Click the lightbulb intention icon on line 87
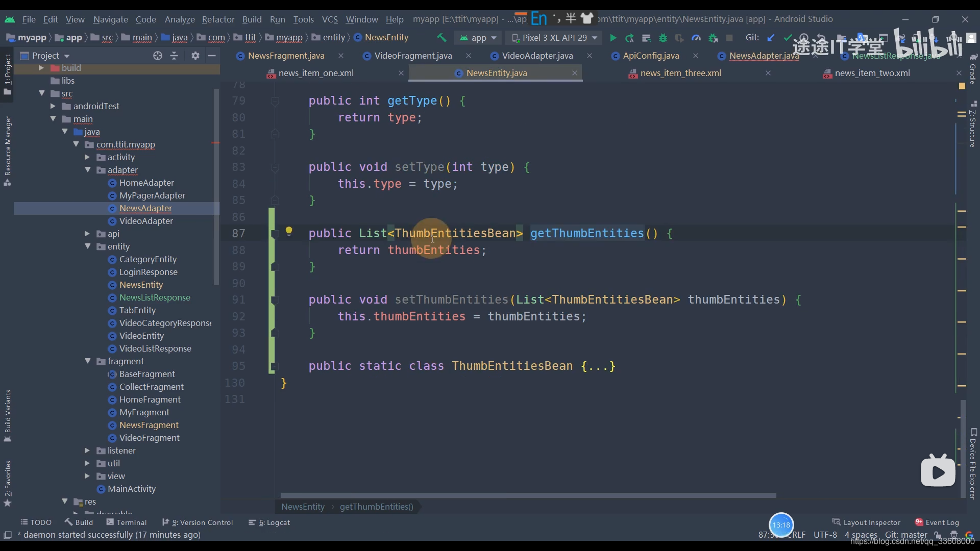Image resolution: width=980 pixels, height=551 pixels. [289, 232]
